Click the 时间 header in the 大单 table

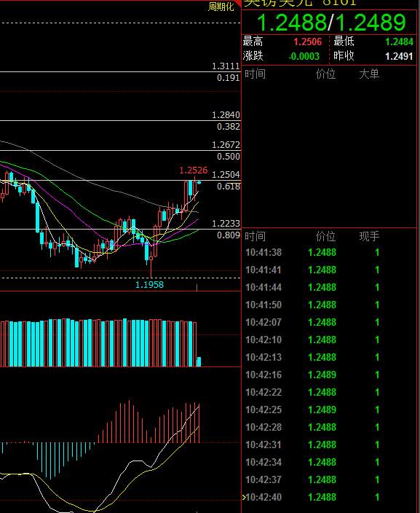click(x=255, y=74)
